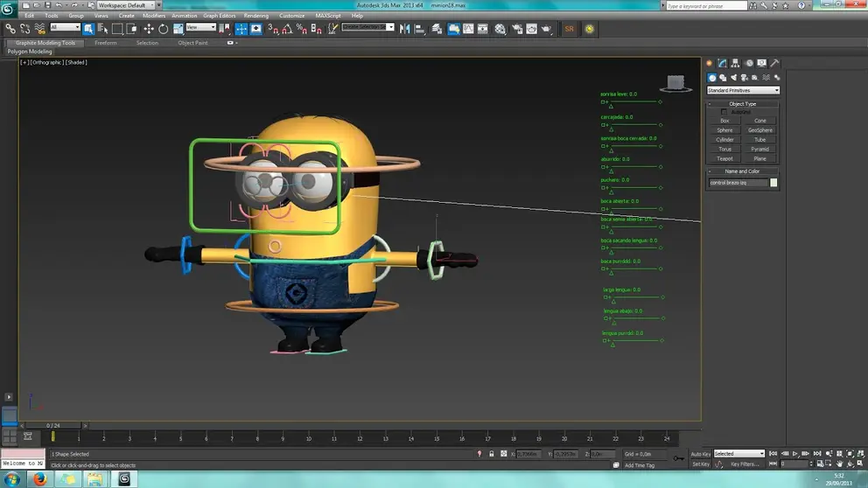Open the selection filter All dropdown
The image size is (868, 488).
click(66, 27)
